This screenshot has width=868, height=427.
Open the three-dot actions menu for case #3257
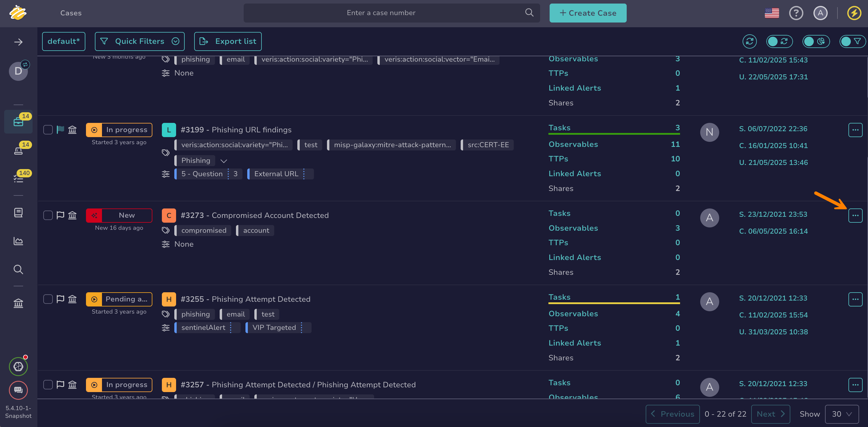coord(855,385)
